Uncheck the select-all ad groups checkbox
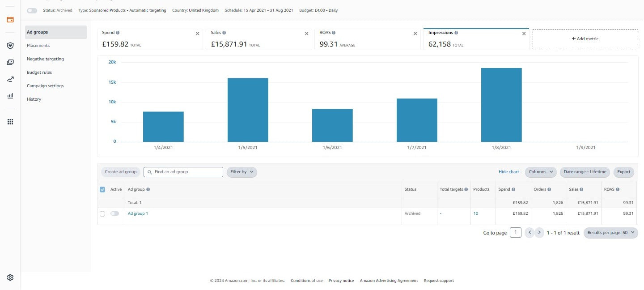Image resolution: width=644 pixels, height=290 pixels. pyautogui.click(x=102, y=190)
